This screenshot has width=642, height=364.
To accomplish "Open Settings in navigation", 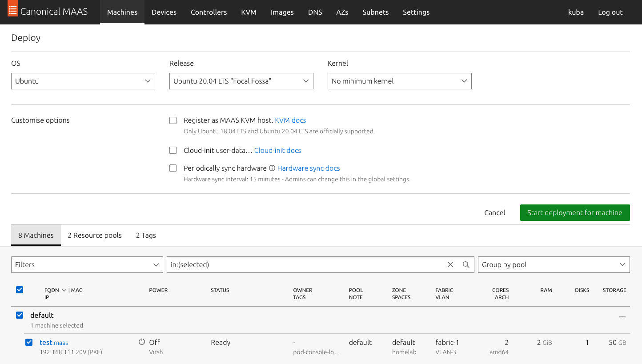I will [x=416, y=12].
